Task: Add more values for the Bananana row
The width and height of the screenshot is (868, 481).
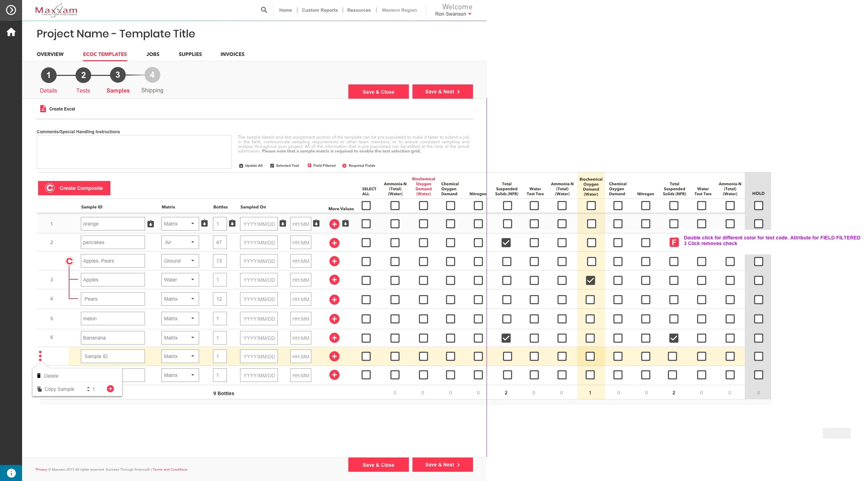Action: (x=334, y=338)
